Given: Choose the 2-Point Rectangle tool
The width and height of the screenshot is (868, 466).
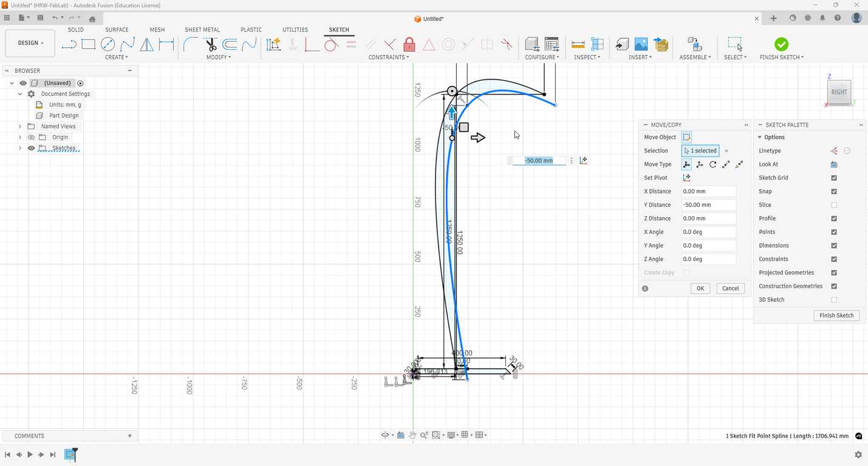Looking at the screenshot, I should pyautogui.click(x=88, y=44).
